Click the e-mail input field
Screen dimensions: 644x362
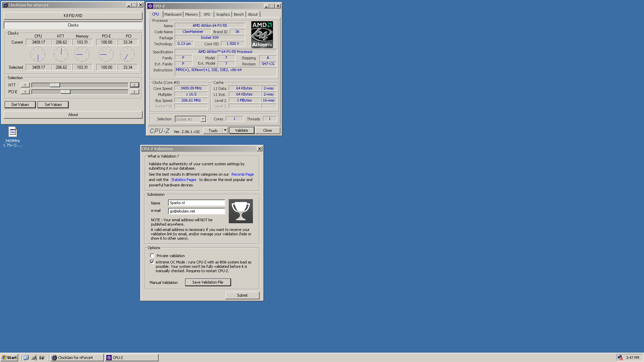pos(197,211)
